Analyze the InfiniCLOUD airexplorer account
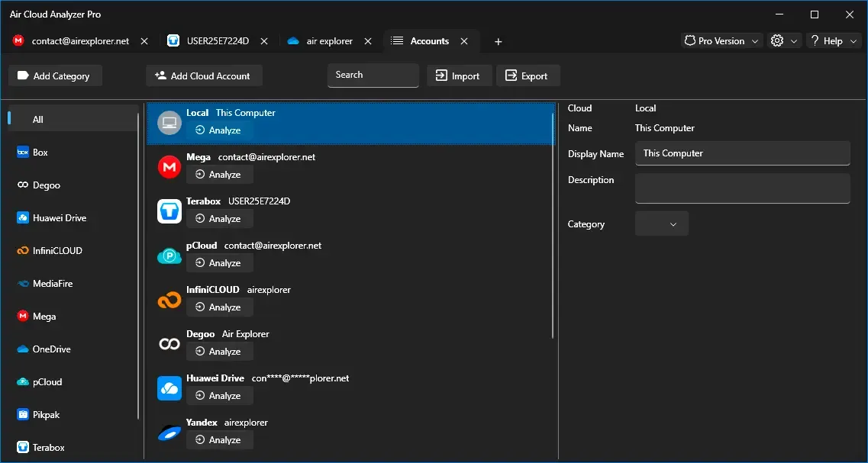The height and width of the screenshot is (463, 868). click(220, 307)
